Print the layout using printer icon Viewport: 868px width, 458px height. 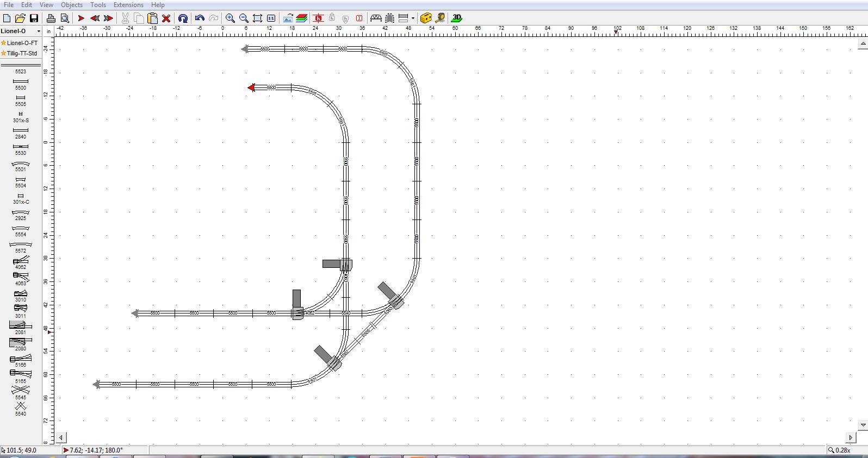point(51,18)
